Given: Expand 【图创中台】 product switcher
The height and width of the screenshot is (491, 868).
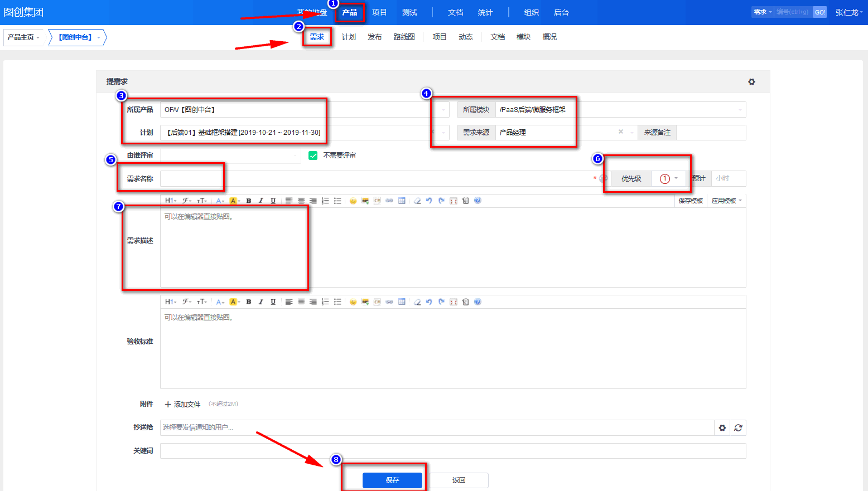Looking at the screenshot, I should 78,37.
